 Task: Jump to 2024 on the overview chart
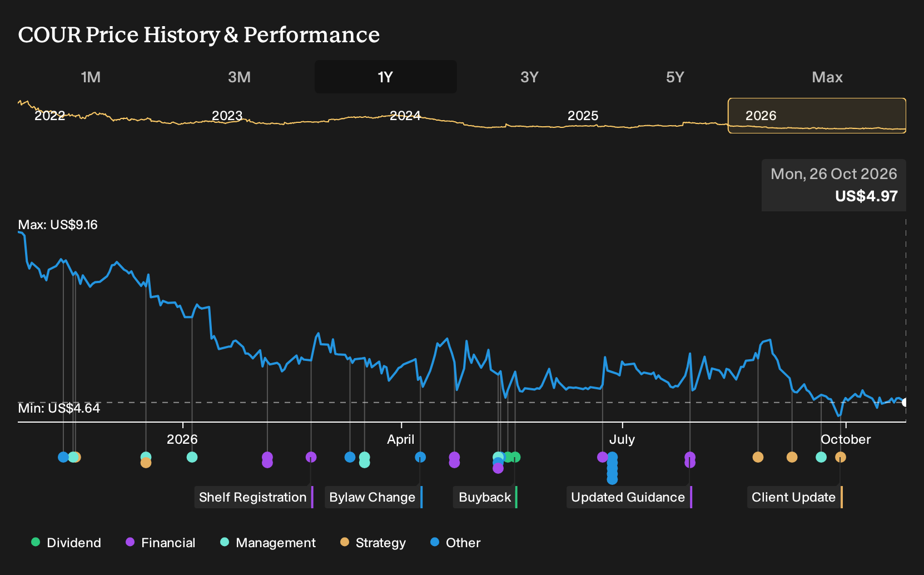pos(405,116)
